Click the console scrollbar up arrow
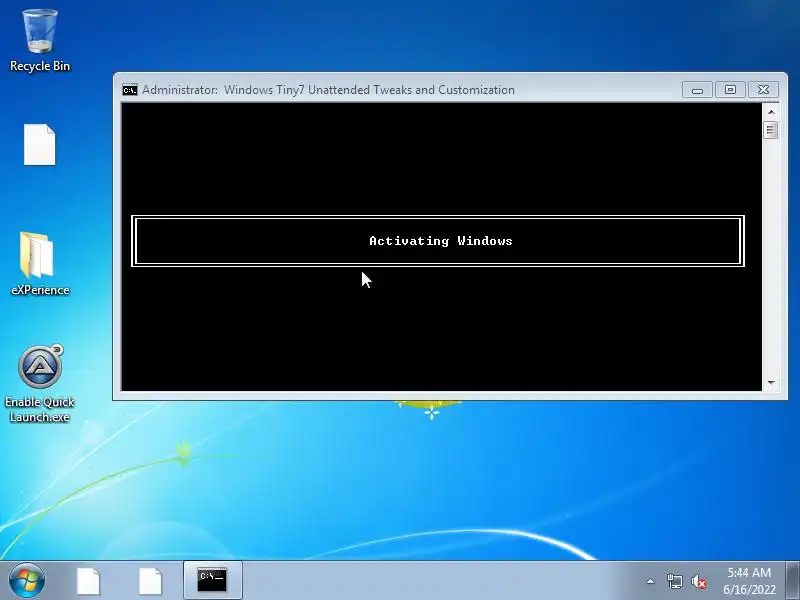Screen dimensions: 800x600 pos(771,112)
